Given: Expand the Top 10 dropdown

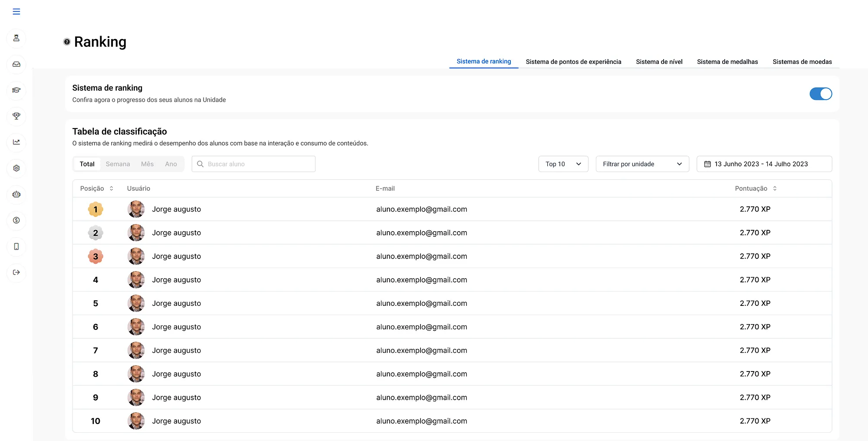Looking at the screenshot, I should pyautogui.click(x=563, y=164).
